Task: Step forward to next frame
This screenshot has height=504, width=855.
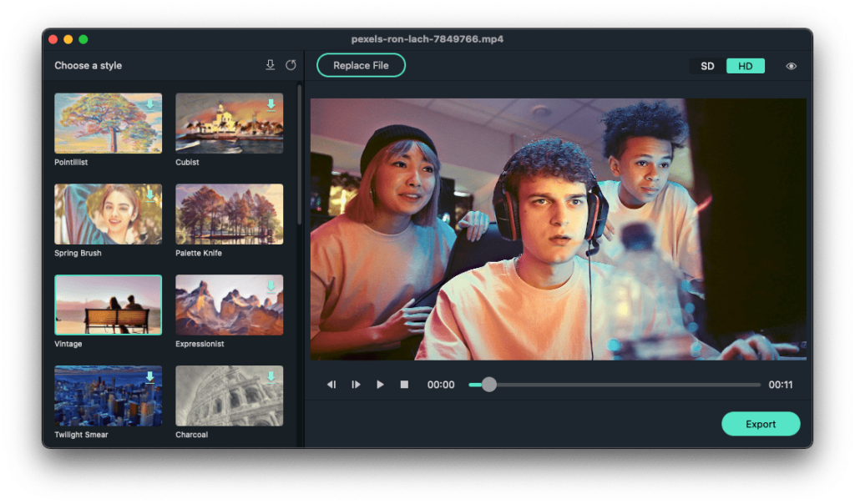Action: [356, 385]
